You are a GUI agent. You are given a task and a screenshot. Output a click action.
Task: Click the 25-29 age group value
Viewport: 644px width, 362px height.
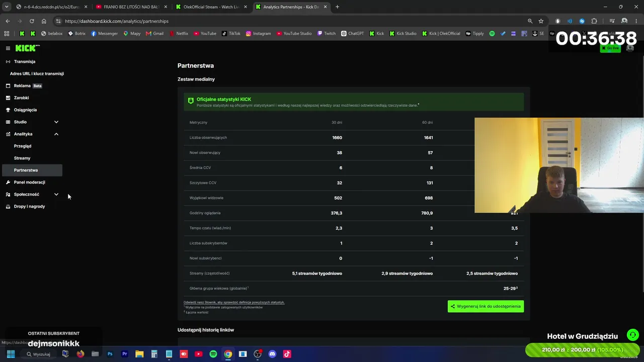click(x=510, y=289)
